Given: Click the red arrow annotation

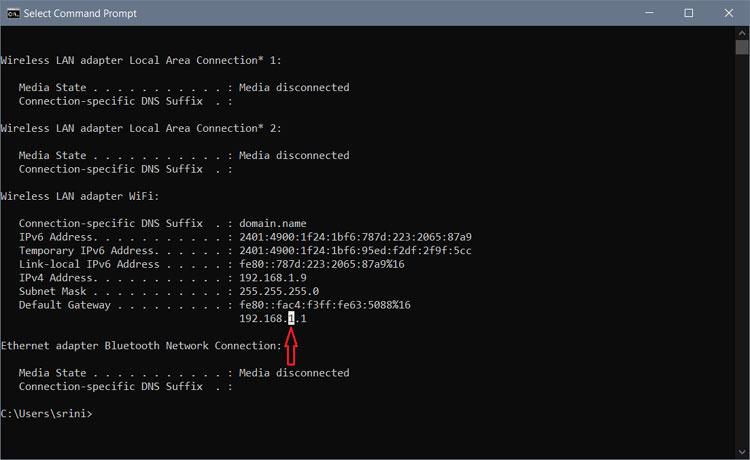Looking at the screenshot, I should point(291,346).
